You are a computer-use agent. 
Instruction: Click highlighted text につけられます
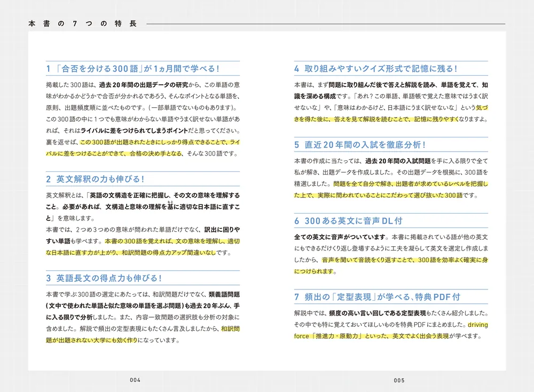pos(313,271)
